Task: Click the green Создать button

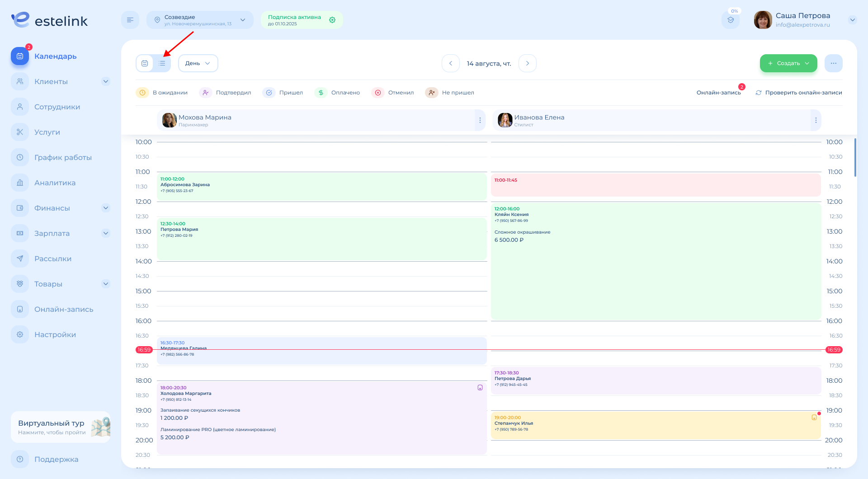Action: click(788, 63)
